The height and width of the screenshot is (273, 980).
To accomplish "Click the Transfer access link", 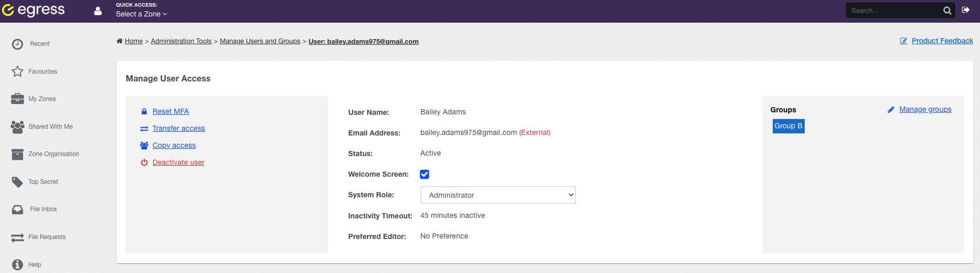I will 178,128.
